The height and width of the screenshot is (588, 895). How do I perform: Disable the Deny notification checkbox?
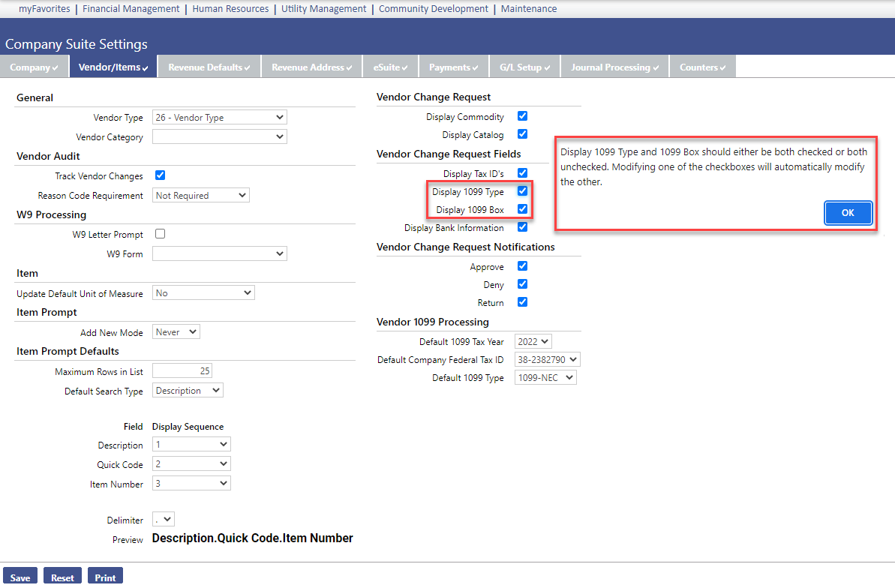pos(523,284)
